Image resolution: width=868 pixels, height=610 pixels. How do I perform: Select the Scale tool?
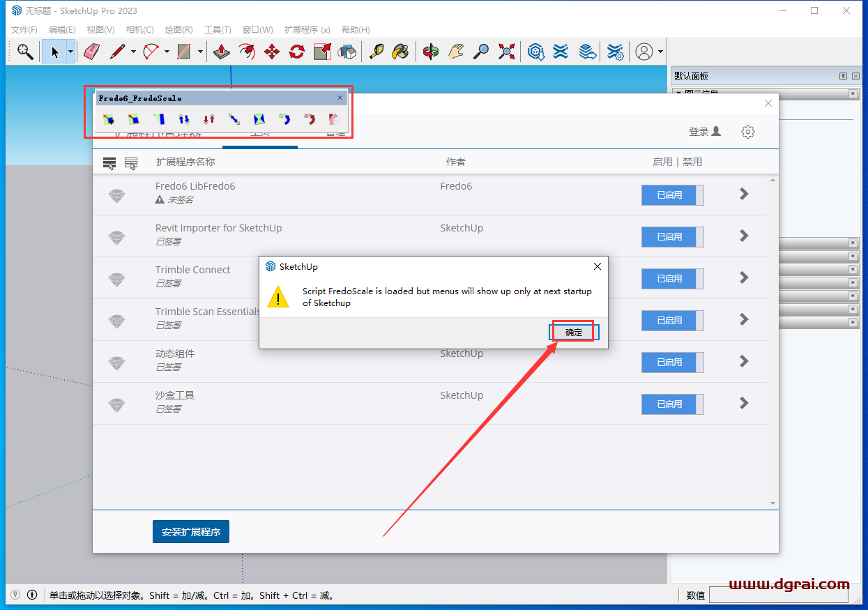tap(322, 52)
